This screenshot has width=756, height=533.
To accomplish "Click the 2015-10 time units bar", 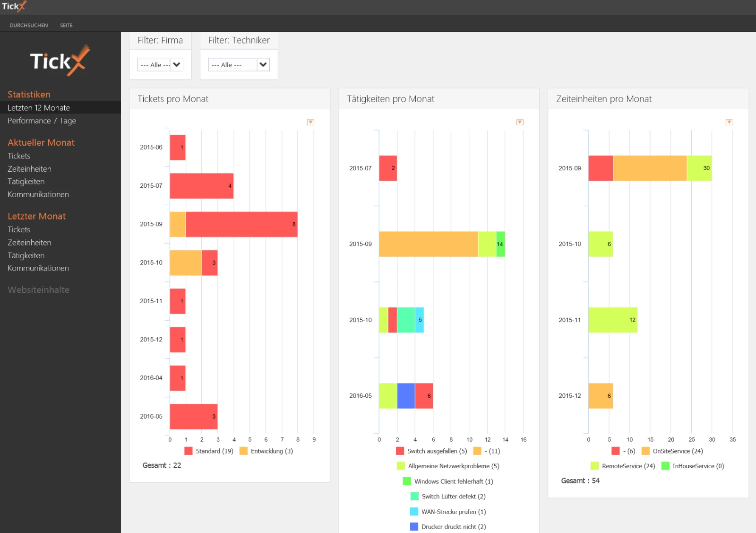I will pyautogui.click(x=601, y=244).
